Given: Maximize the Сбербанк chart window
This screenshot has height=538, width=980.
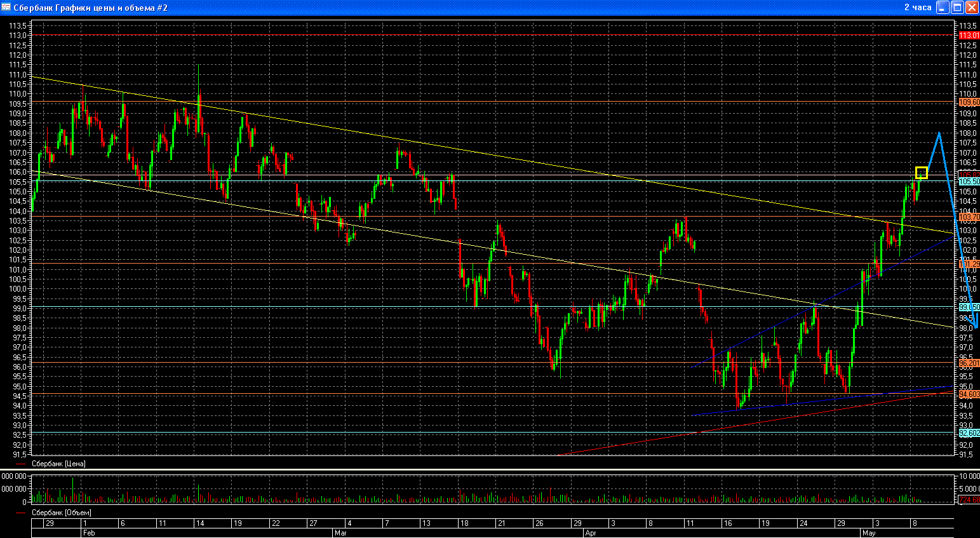Looking at the screenshot, I should (958, 8).
